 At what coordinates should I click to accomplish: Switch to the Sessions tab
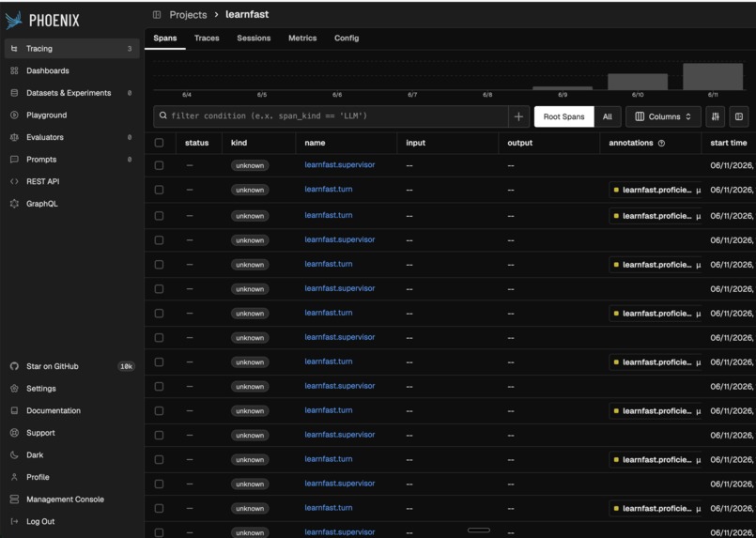point(254,38)
